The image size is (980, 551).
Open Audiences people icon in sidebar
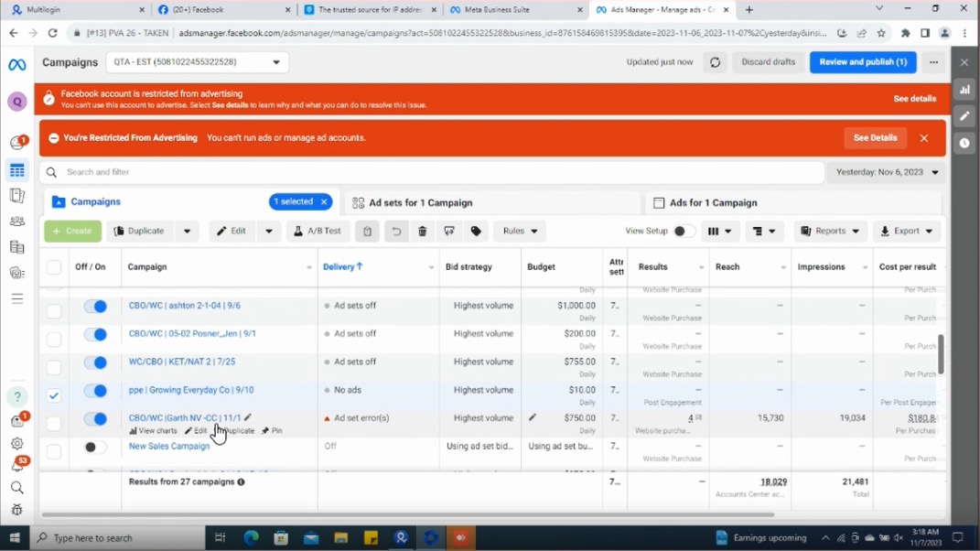click(16, 221)
